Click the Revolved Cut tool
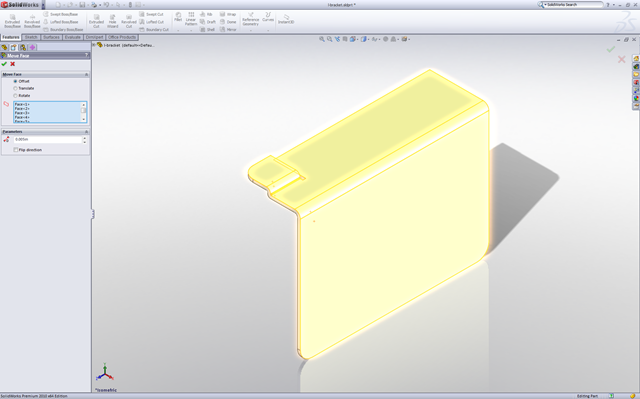Image resolution: width=640 pixels, height=399 pixels. (x=129, y=21)
